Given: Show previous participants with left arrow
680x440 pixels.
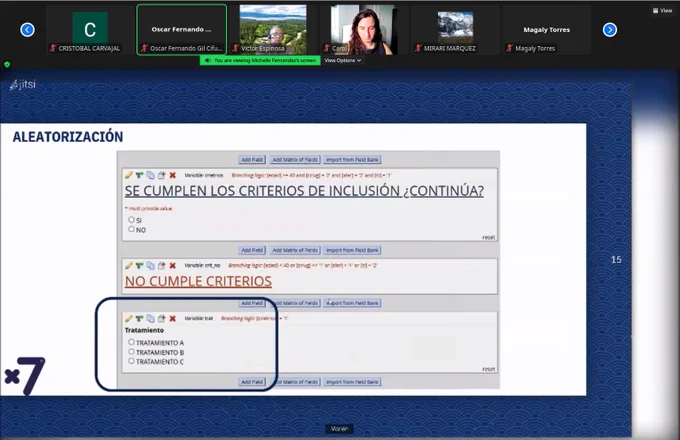Looking at the screenshot, I should (x=27, y=29).
